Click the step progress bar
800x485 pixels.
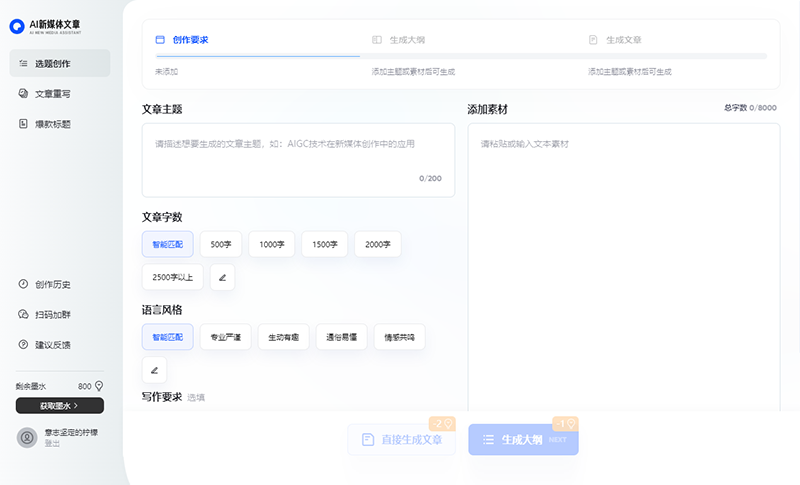tap(461, 56)
